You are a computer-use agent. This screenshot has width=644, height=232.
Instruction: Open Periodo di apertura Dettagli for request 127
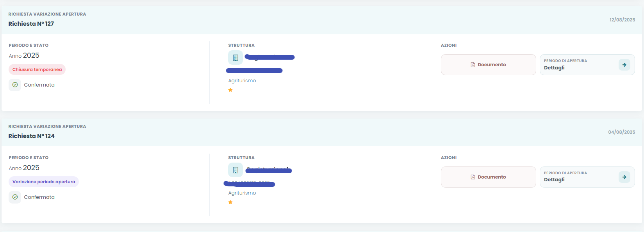[x=587, y=65]
